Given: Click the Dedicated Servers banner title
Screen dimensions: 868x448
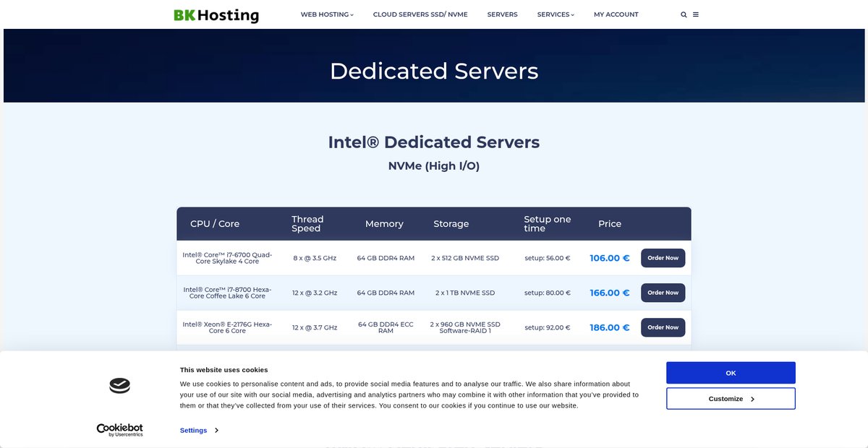Looking at the screenshot, I should 434,71.
